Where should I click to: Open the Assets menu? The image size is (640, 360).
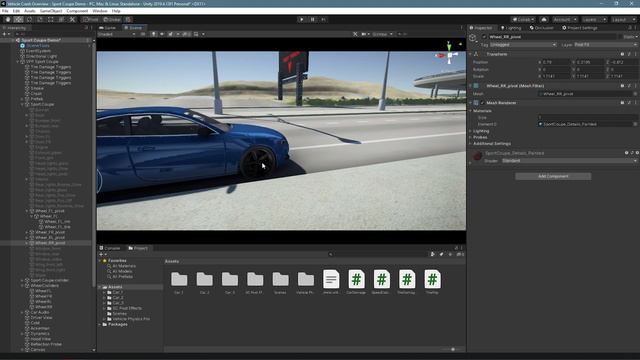tap(29, 11)
